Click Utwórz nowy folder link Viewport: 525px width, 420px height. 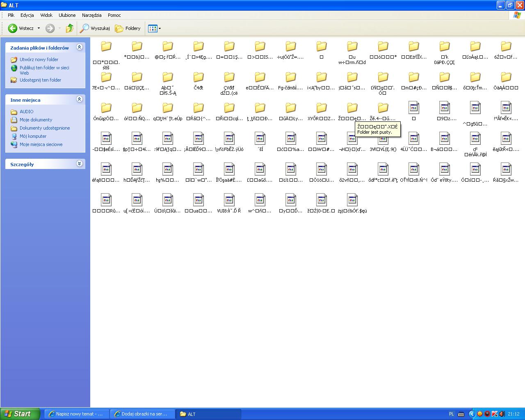[x=39, y=59]
